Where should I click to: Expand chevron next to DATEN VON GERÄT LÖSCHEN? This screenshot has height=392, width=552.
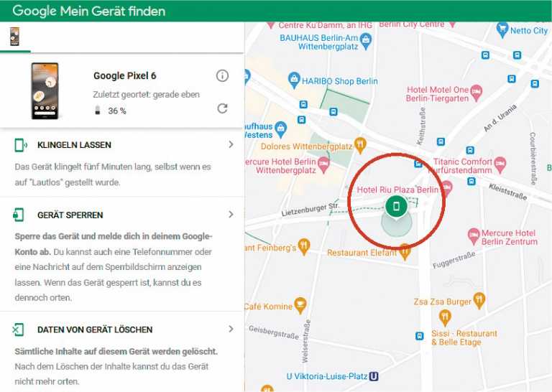coord(231,329)
